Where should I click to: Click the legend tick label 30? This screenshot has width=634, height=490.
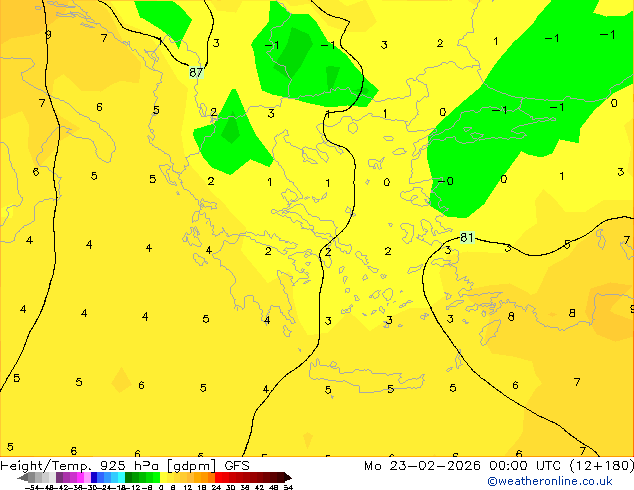coord(230,487)
